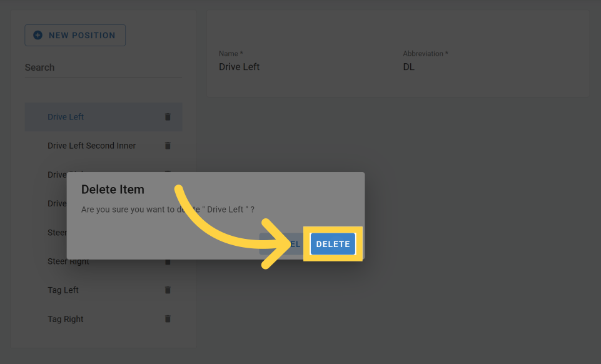Select the cut-off Steer item above Steer Right
This screenshot has height=364, width=601.
(57, 233)
